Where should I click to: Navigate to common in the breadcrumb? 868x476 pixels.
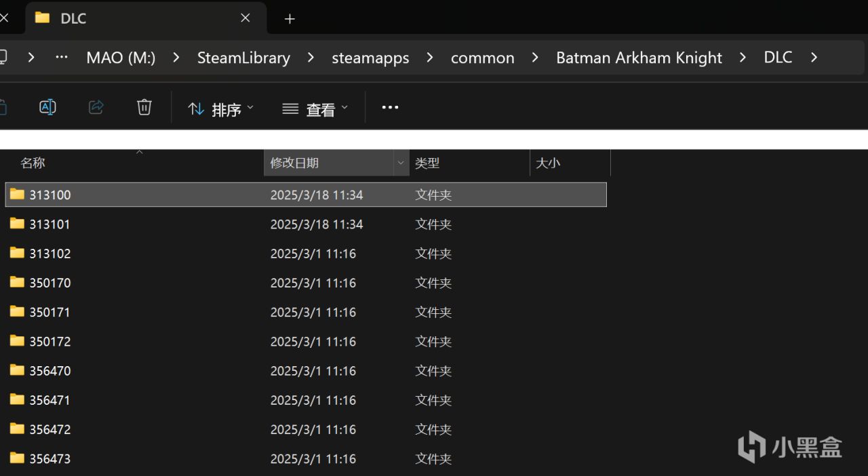pos(482,58)
